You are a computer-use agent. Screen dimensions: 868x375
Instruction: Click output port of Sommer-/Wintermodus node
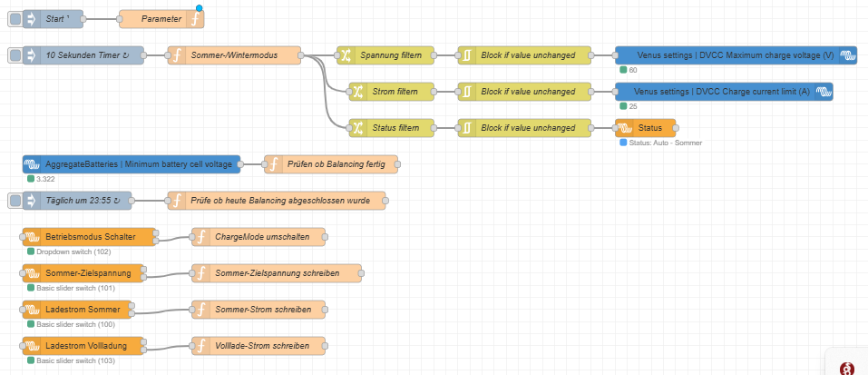[300, 55]
